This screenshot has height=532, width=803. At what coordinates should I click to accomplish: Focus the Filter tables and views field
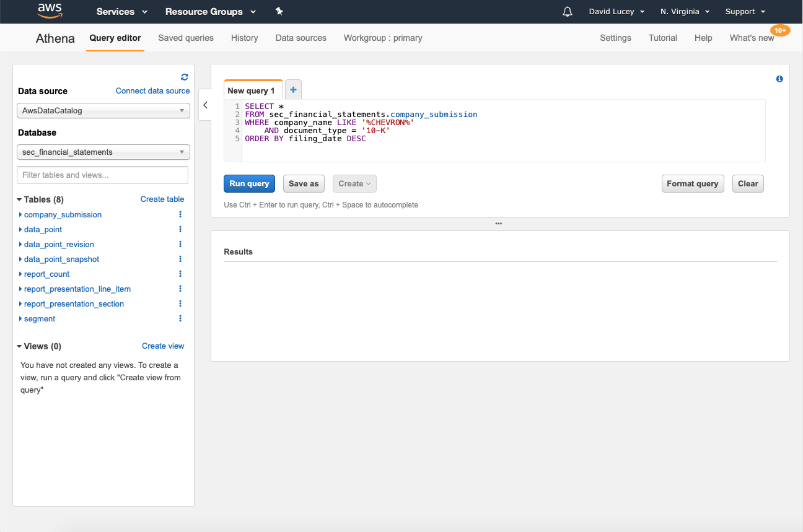tap(102, 175)
